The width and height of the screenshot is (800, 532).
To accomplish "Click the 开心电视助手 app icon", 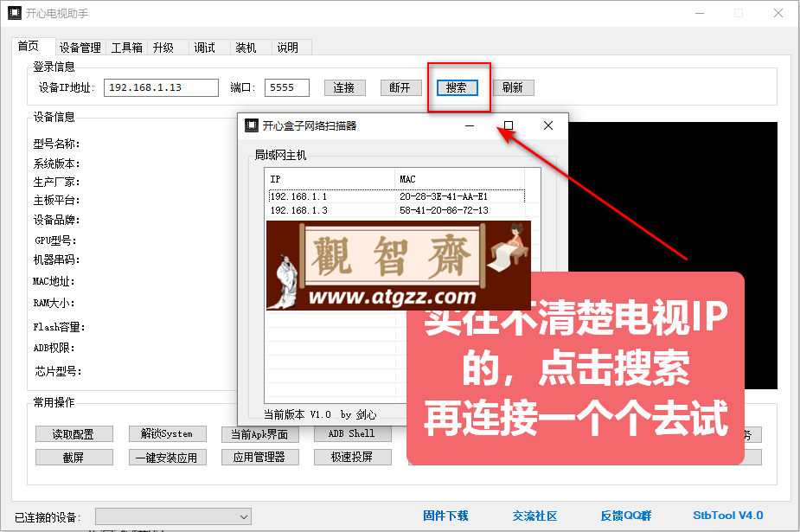I will (x=15, y=13).
